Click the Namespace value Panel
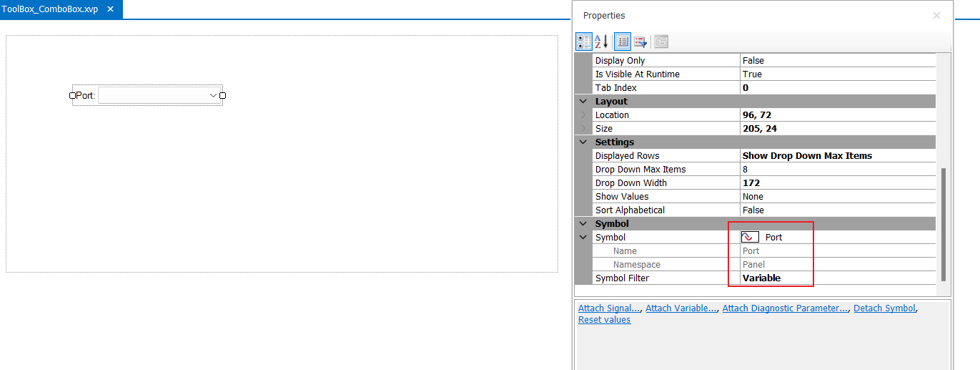980x370 pixels. 838,265
